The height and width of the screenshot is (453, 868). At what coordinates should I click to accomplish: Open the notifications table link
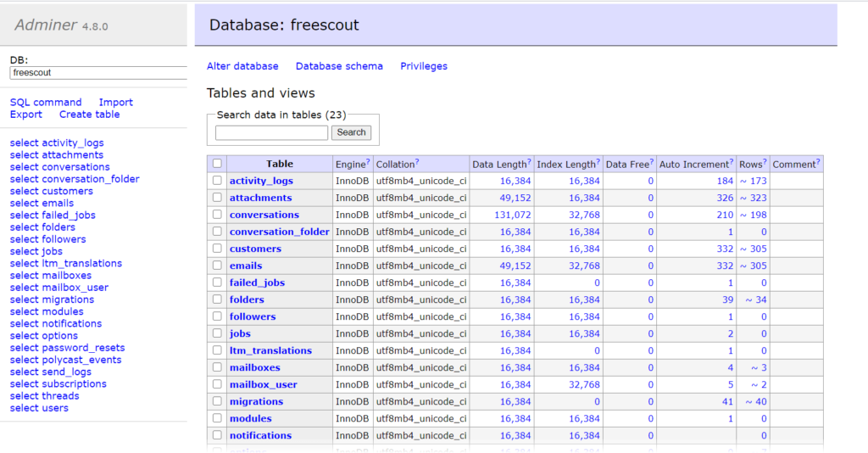point(261,435)
